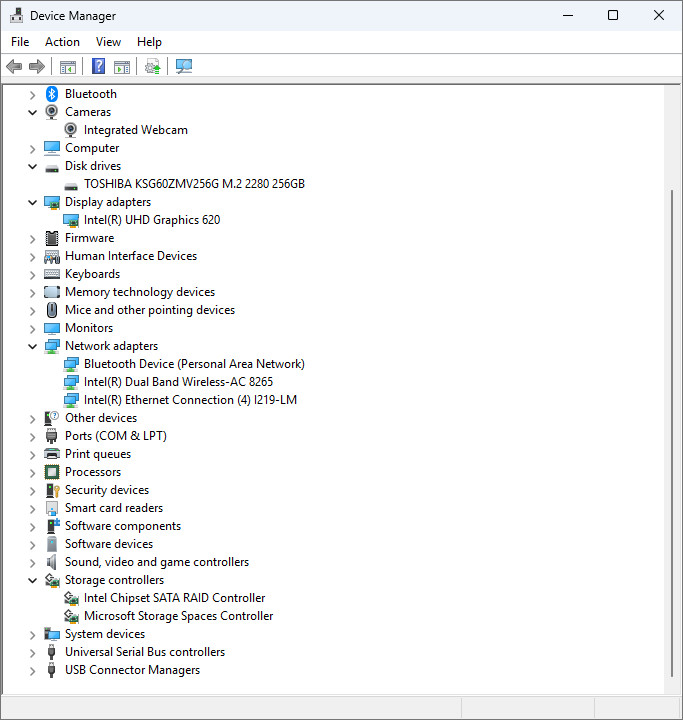
Task: Select the System devices label
Action: pyautogui.click(x=105, y=634)
